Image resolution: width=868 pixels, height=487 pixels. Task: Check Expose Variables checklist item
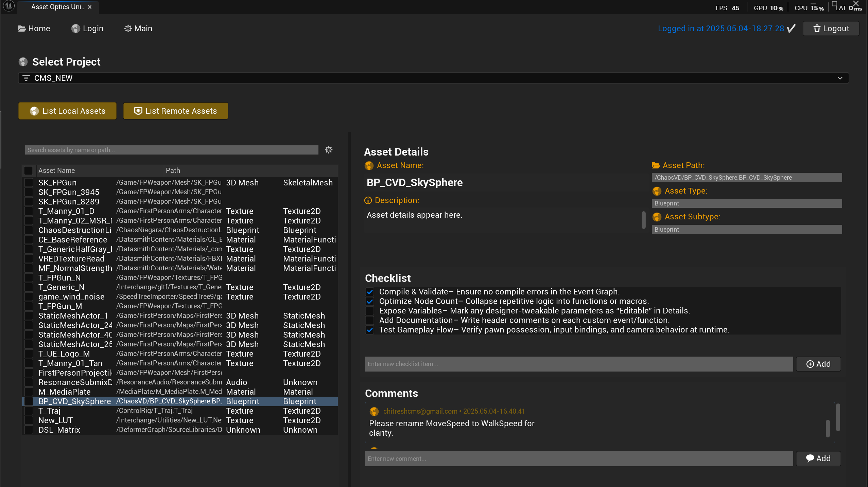pos(370,311)
